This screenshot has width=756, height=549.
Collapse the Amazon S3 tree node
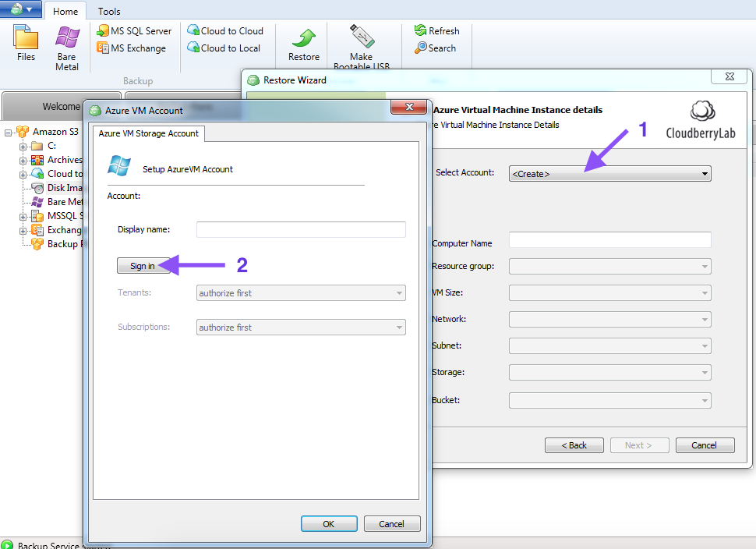(x=9, y=133)
